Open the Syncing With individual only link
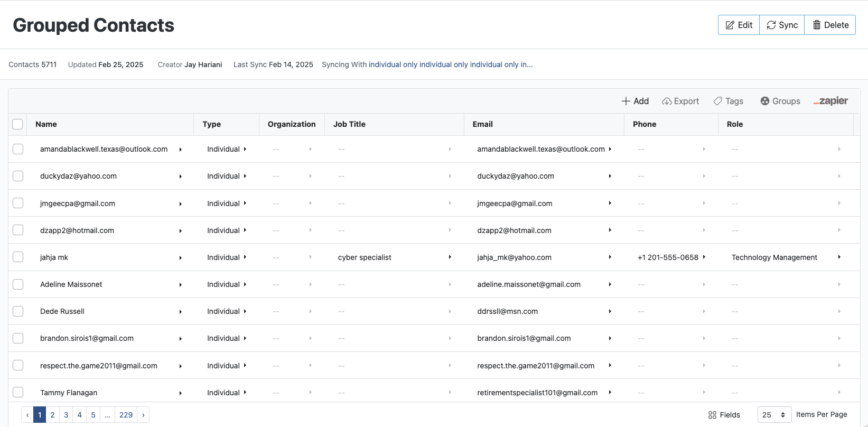Screen dimensions: 868x427 click(x=451, y=64)
